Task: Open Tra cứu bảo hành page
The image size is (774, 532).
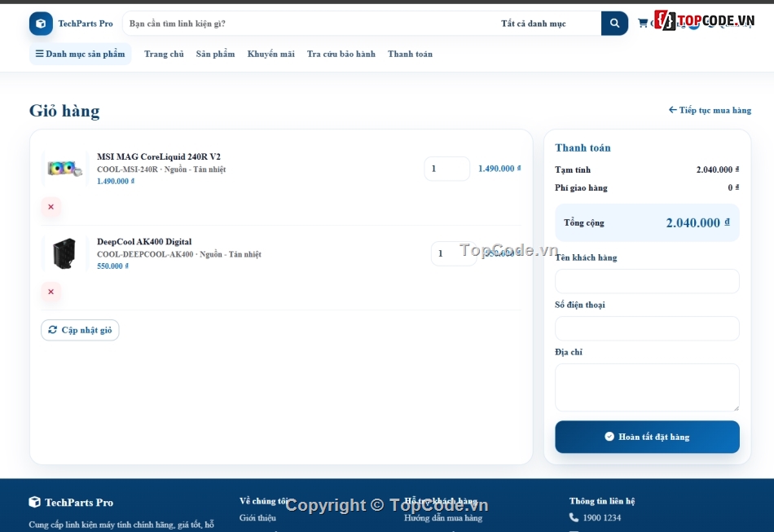Action: [x=341, y=54]
